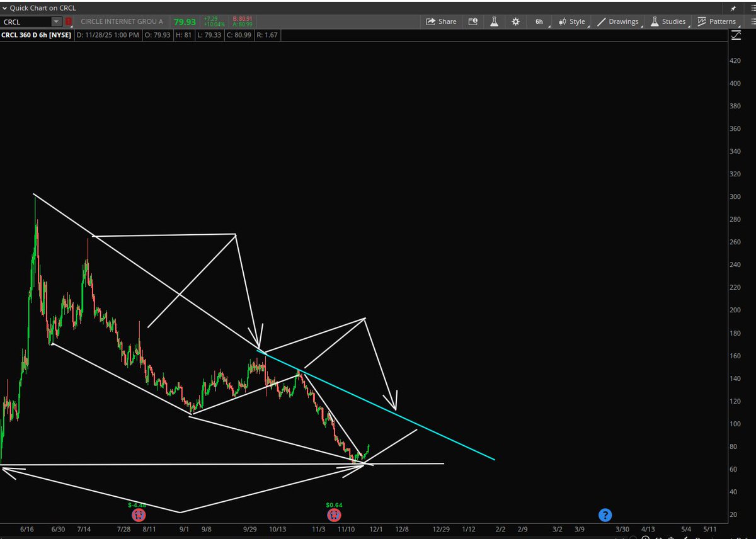Collapse the Quick Chart on CRCL panel
The height and width of the screenshot is (539, 756).
tap(4, 8)
